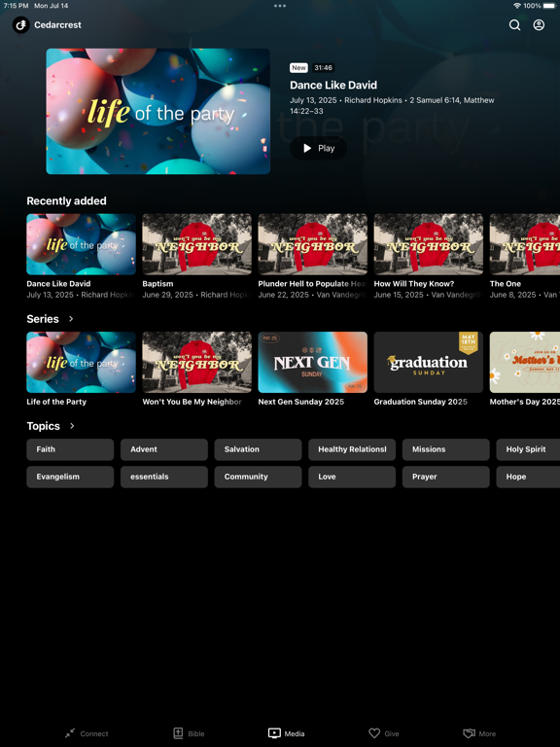
Task: Tap the How Will They Know? title
Action: pos(414,283)
